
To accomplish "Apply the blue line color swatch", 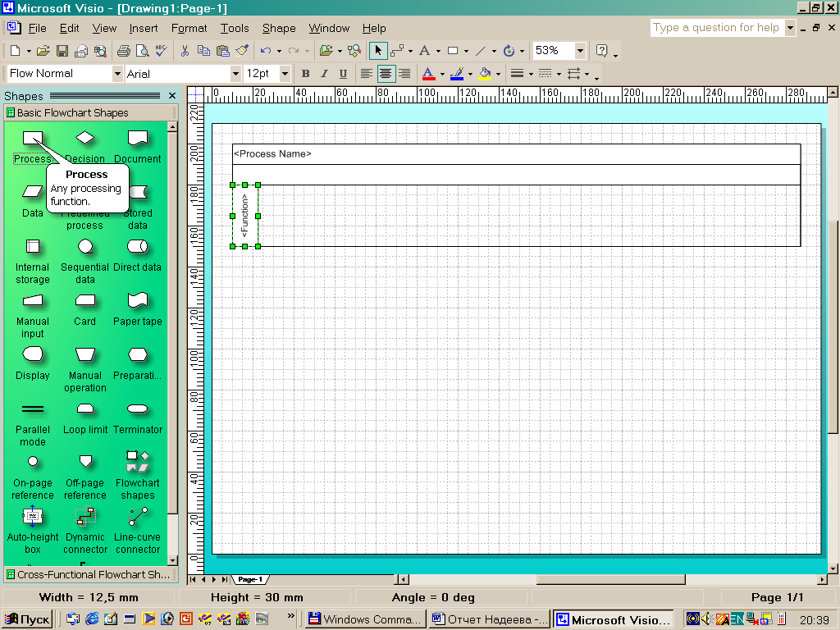I will [456, 73].
